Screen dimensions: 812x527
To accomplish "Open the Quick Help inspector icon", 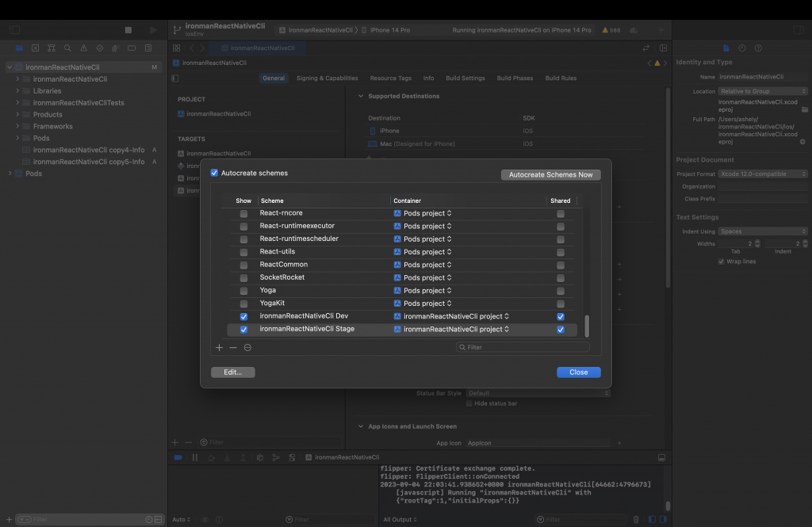I will pos(758,48).
